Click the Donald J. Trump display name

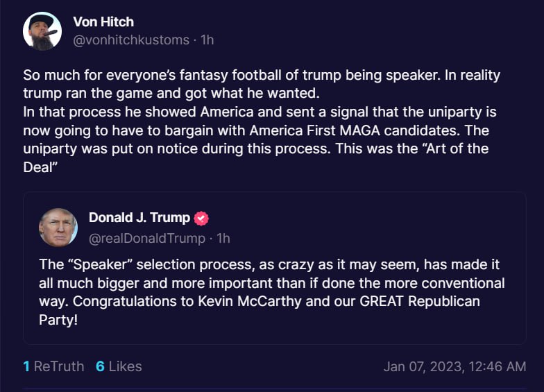[x=139, y=218]
